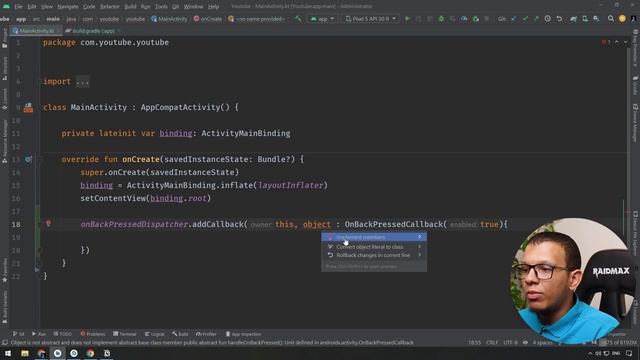The image size is (640, 360).
Task: Collapse the onCreate function fold marker
Action: (x=41, y=159)
